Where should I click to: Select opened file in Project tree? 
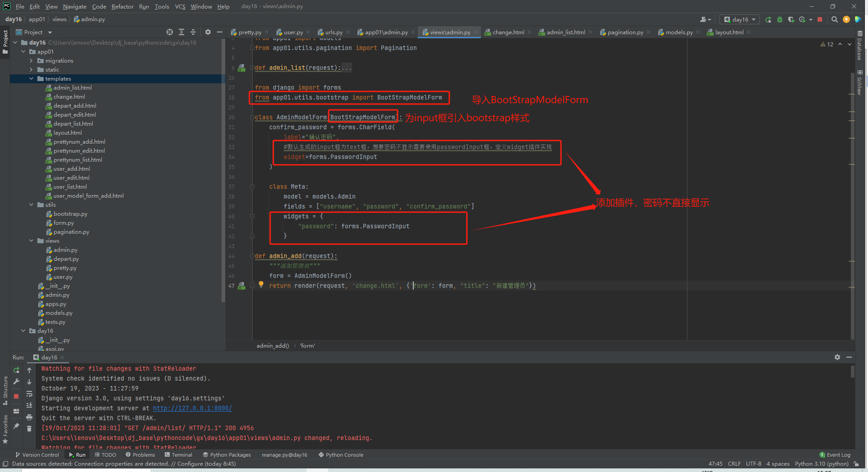tap(170, 32)
